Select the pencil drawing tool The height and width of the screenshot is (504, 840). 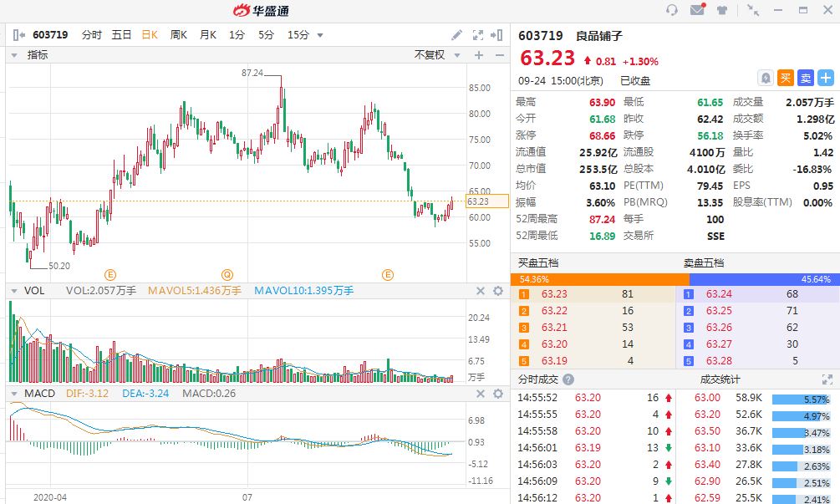456,35
